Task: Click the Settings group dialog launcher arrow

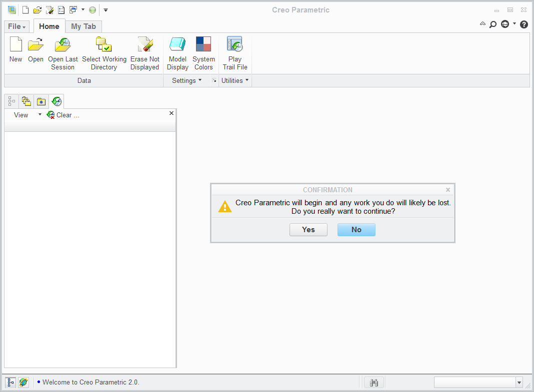Action: click(x=214, y=80)
